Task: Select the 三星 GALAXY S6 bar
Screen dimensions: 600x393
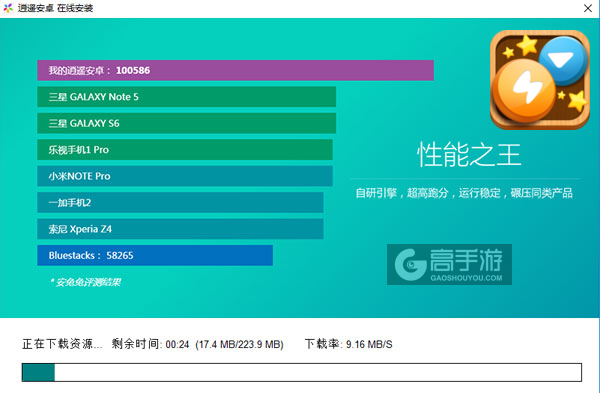Action: point(186,123)
